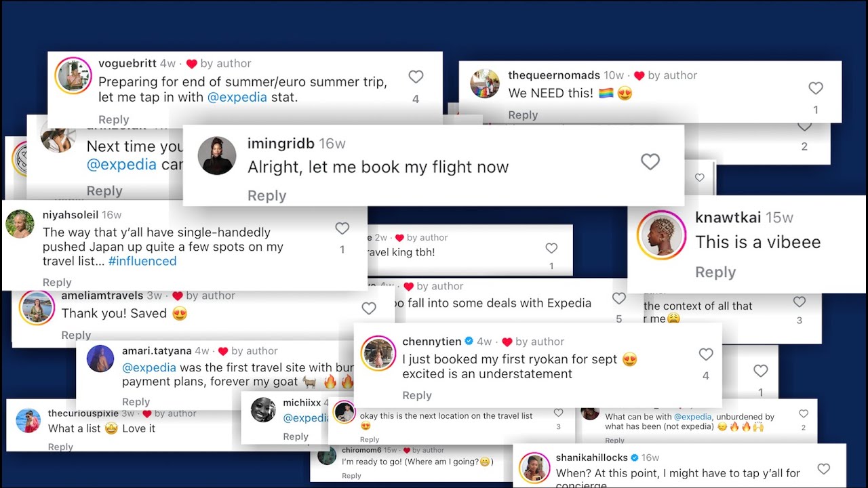The height and width of the screenshot is (488, 868).
Task: Reply to knawtkai's vibeee comment
Action: pos(715,272)
